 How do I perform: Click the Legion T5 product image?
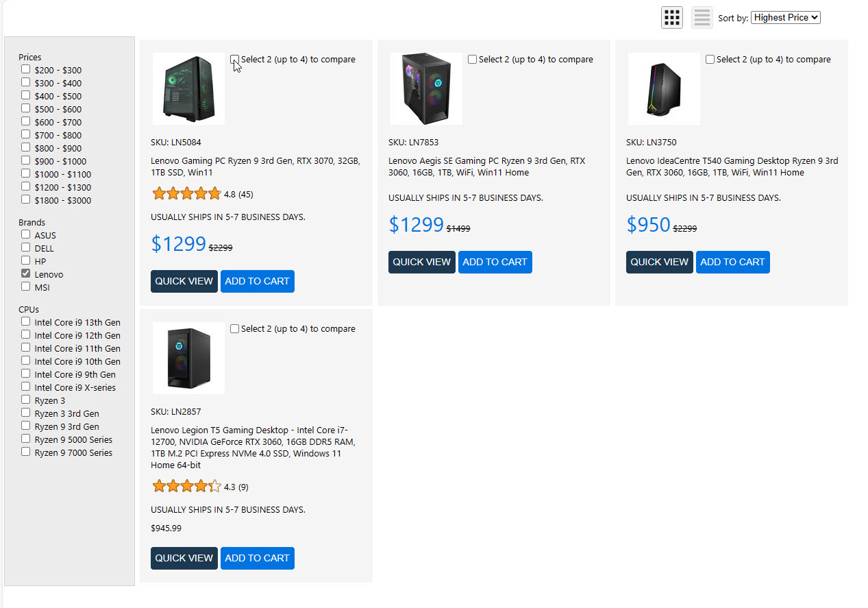[188, 358]
